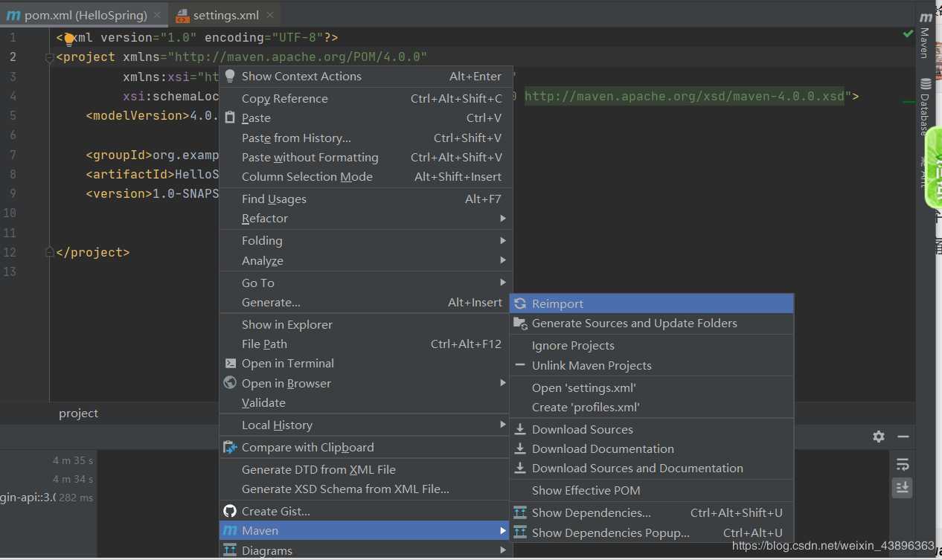Screen dimensions: 942x560
Task: Open Generate... menu entry
Action: coord(364,302)
